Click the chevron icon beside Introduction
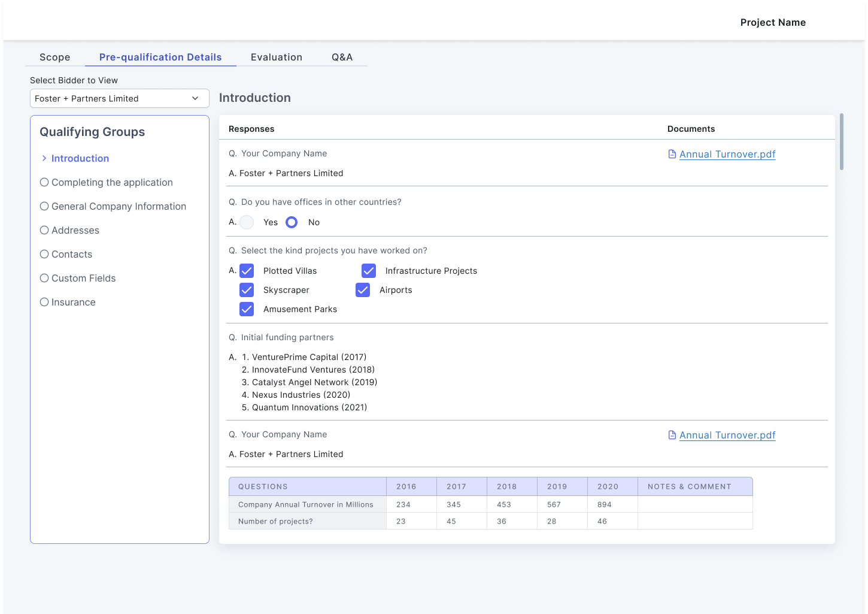868x614 pixels. tap(44, 158)
